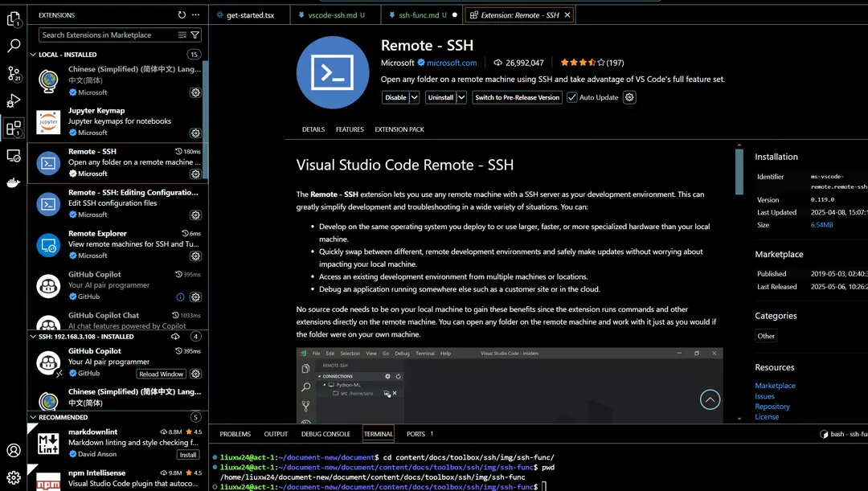Screen dimensions: 868x491
Task: Manage gear for Chinese (Simplified) language pack
Action: (x=195, y=92)
